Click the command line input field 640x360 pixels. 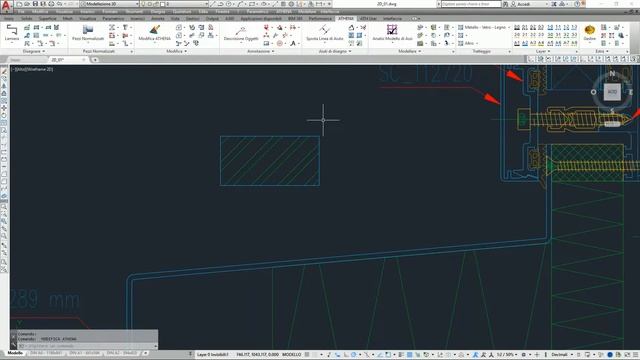click(x=87, y=346)
